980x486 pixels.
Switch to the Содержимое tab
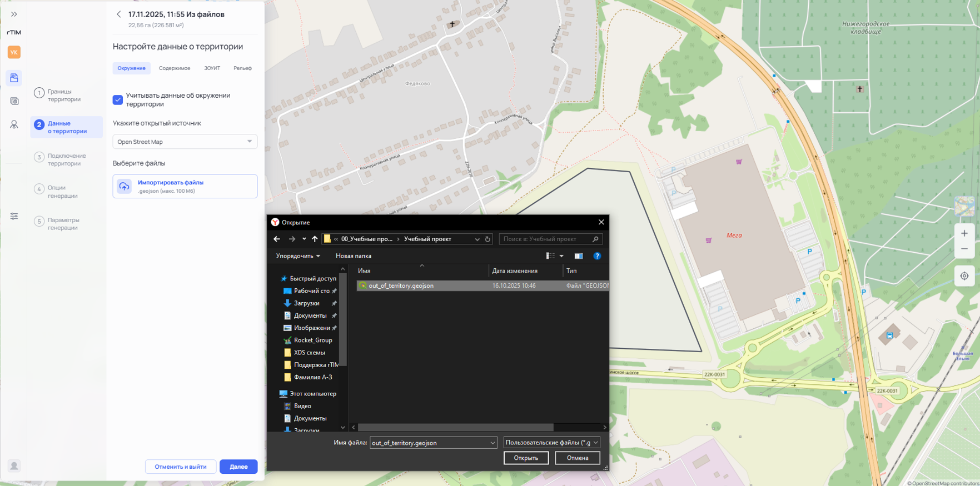pyautogui.click(x=175, y=68)
